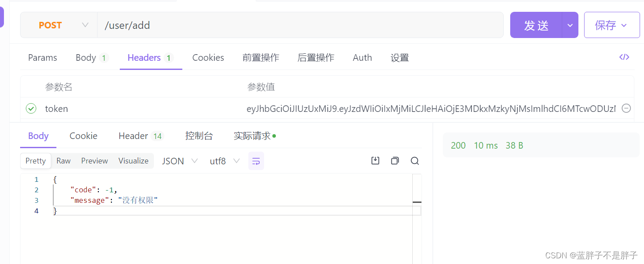Click line number 4 in gutter
The width and height of the screenshot is (644, 264).
coord(36,211)
